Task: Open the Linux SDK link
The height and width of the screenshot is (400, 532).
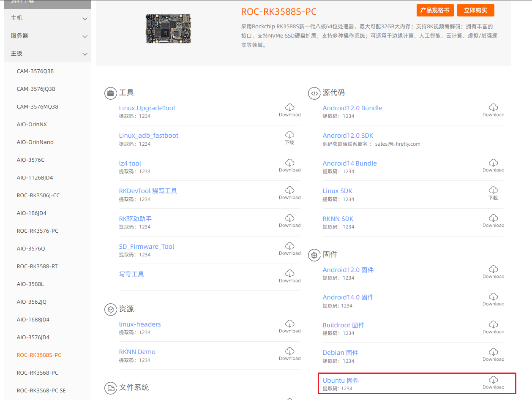Action: (338, 191)
